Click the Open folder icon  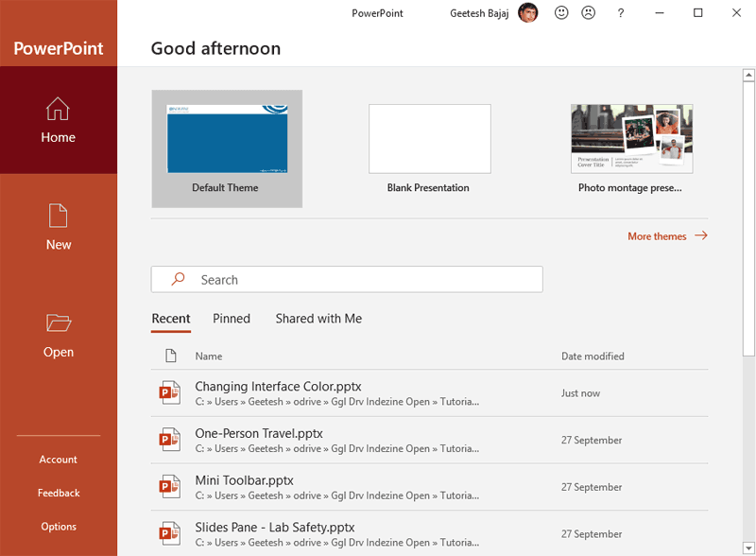coord(59,323)
